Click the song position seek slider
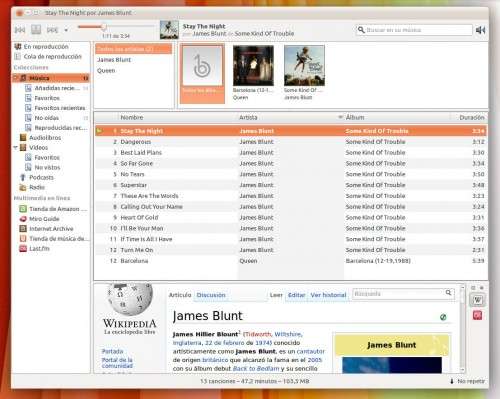The width and height of the screenshot is (500, 399). pos(116,27)
